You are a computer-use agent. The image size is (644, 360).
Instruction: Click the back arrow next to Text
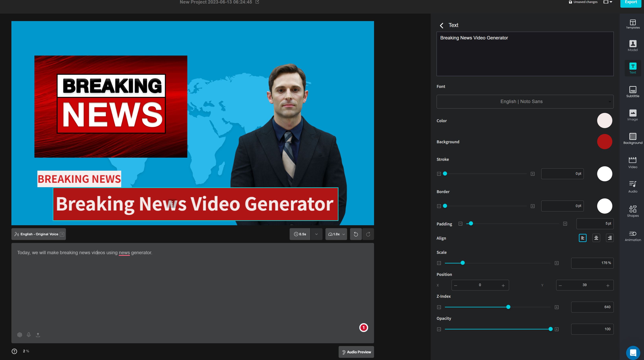442,25
